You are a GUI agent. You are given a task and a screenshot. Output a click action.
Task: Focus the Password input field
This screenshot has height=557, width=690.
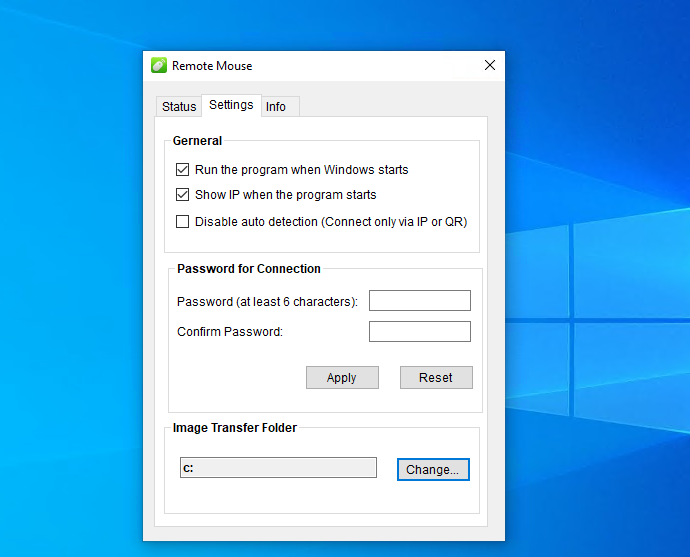[x=419, y=301]
